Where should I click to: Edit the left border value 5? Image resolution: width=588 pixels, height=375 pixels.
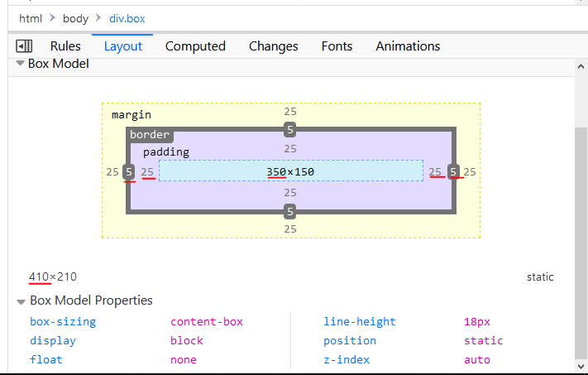(x=129, y=172)
